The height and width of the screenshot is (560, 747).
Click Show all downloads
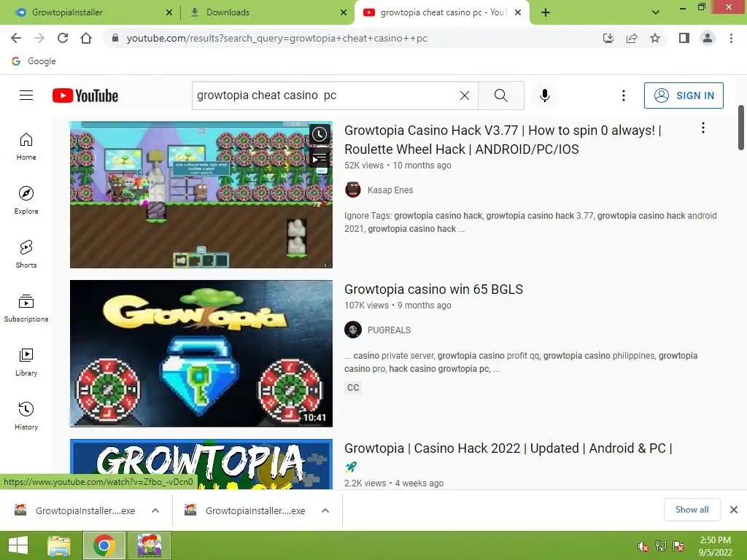(692, 510)
